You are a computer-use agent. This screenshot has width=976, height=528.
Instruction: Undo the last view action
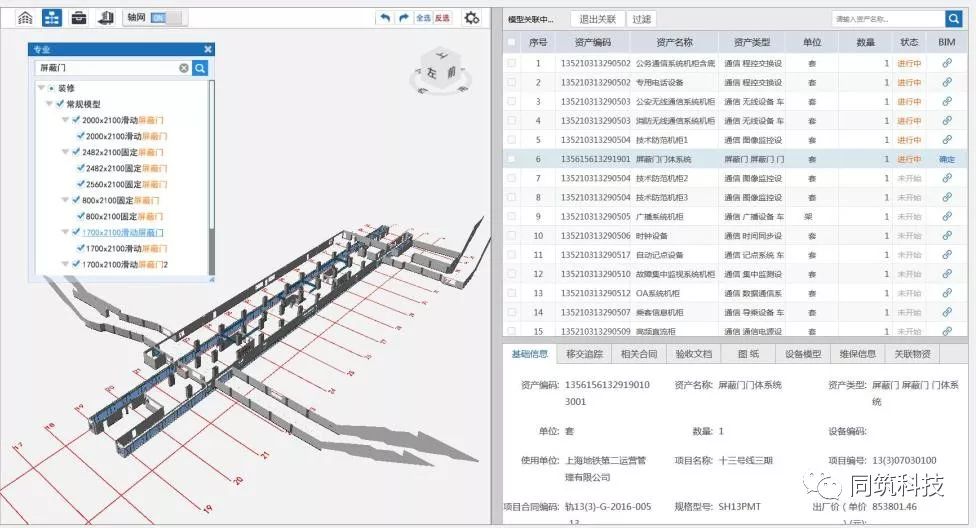pyautogui.click(x=385, y=18)
